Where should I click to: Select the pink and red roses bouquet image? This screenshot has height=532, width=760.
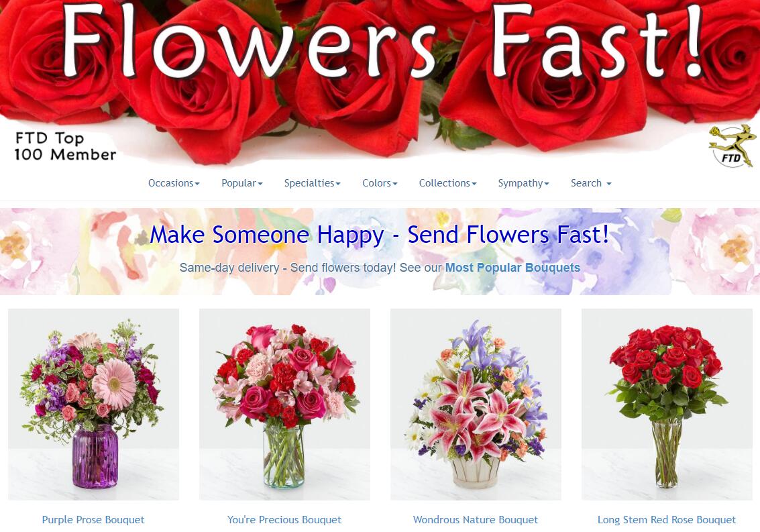(x=284, y=405)
